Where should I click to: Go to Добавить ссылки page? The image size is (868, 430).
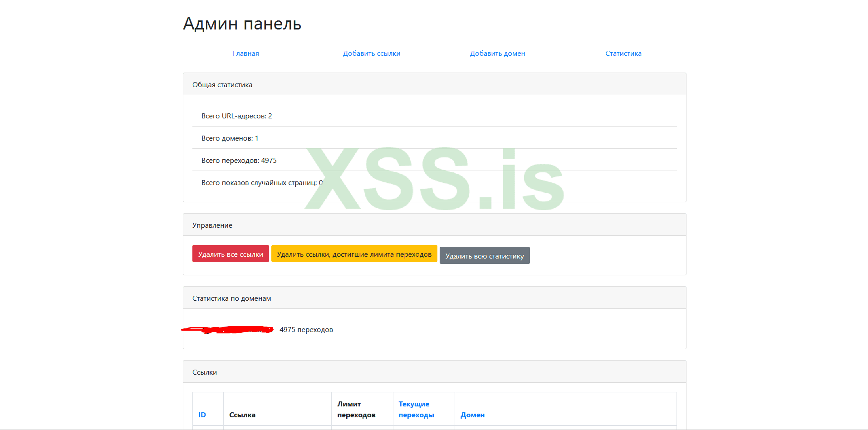tap(372, 54)
